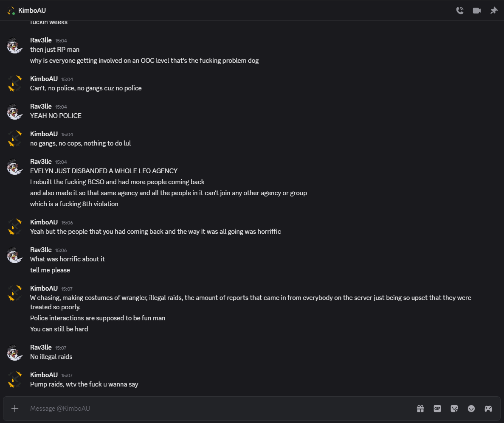
Task: Click Rav3lle's username above 'then just RP man'
Action: [x=41, y=40]
